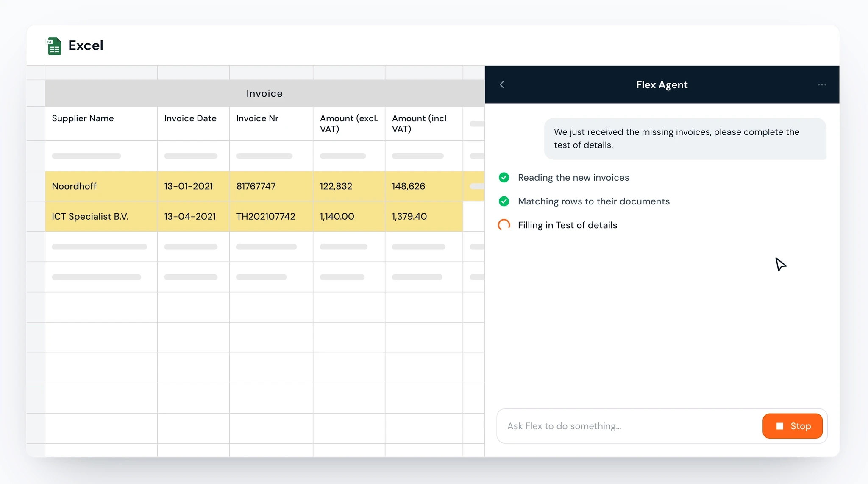Click the missing invoices chat message
This screenshot has height=484, width=868.
[x=685, y=139]
